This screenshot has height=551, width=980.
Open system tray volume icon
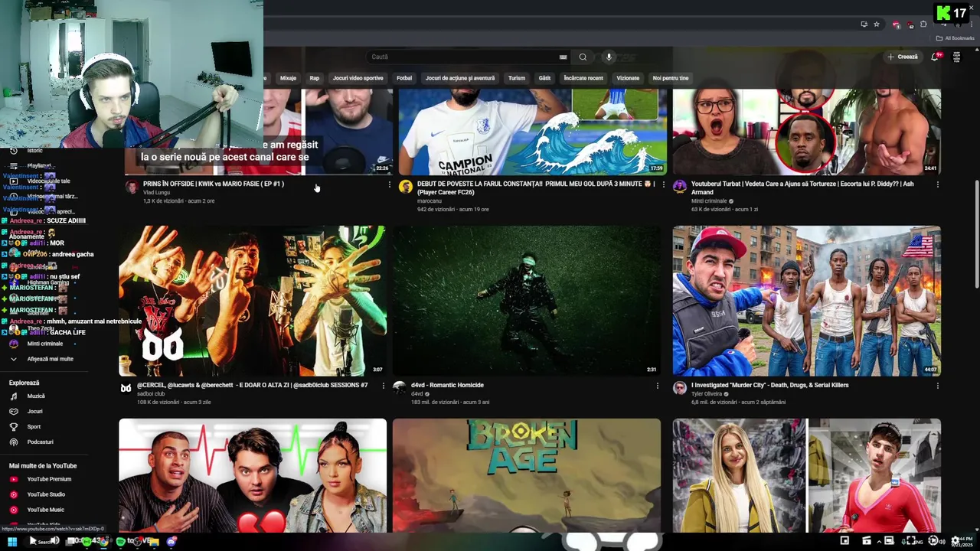[942, 541]
